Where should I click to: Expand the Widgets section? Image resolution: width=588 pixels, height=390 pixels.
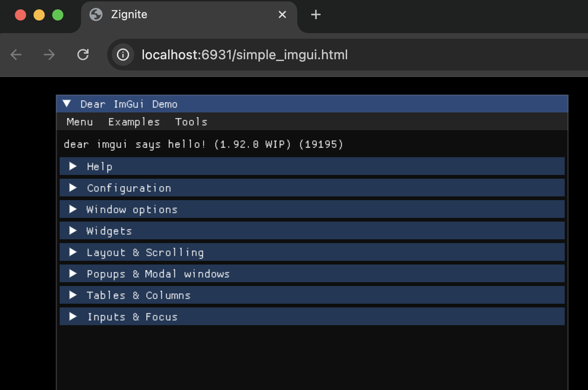(x=312, y=230)
